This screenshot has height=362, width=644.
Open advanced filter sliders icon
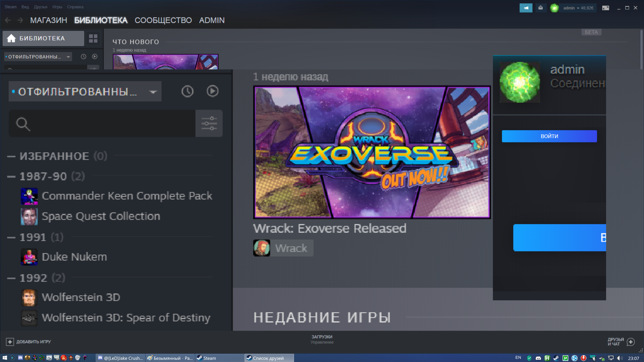(209, 123)
